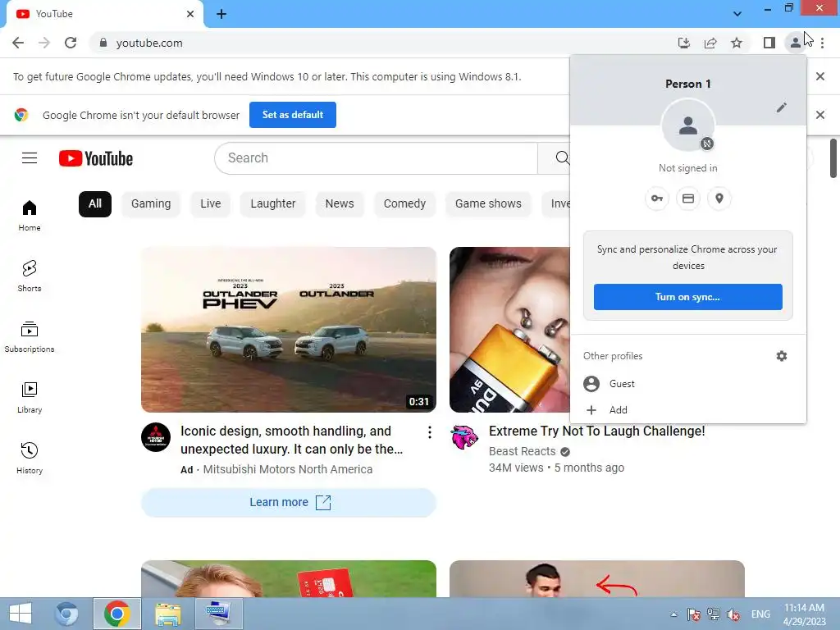Image resolution: width=840 pixels, height=630 pixels.
Task: Select the Laughter filter chip
Action: (273, 204)
